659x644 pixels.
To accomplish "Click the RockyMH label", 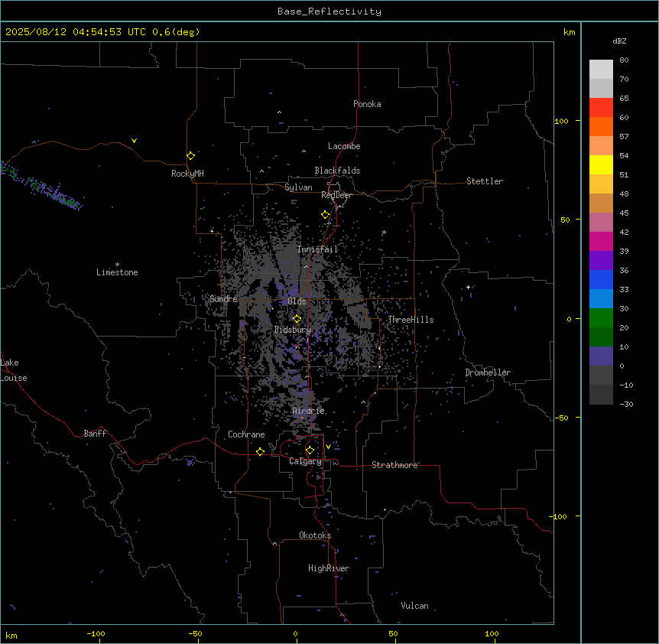I will [187, 174].
